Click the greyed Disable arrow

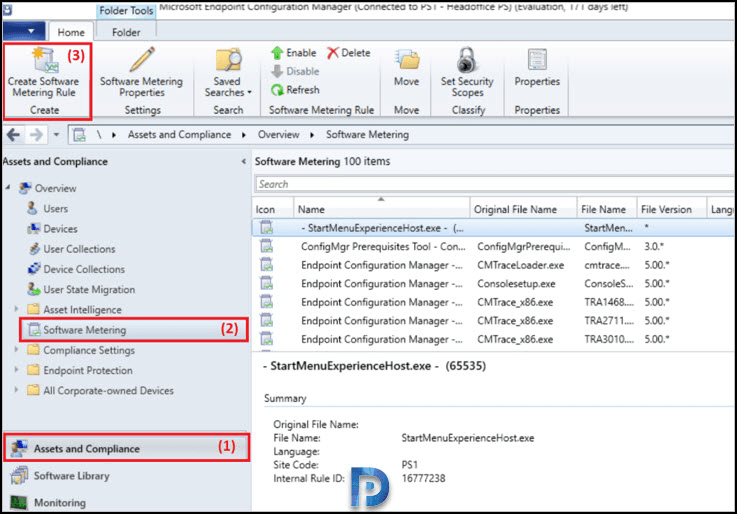pyautogui.click(x=277, y=71)
